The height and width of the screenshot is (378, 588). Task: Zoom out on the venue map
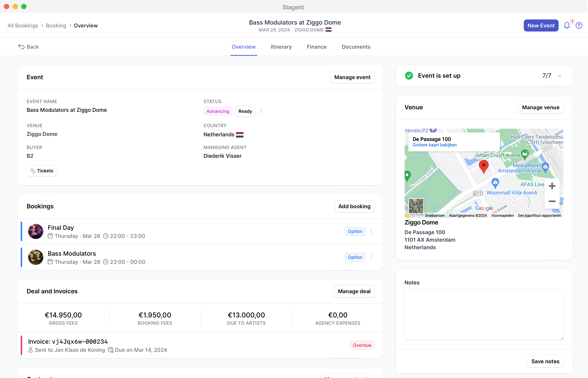552,201
